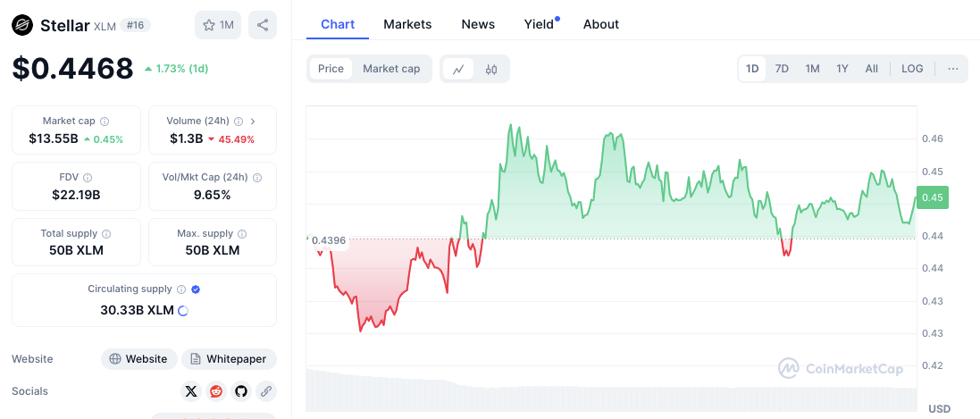This screenshot has height=419, width=980.
Task: Expand Volume (24h) chevron arrow
Action: point(253,122)
